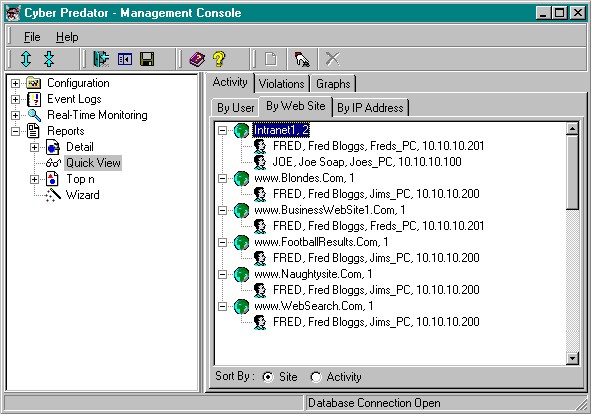This screenshot has width=592, height=417.
Task: Select the By Web Site tab
Action: tap(296, 106)
